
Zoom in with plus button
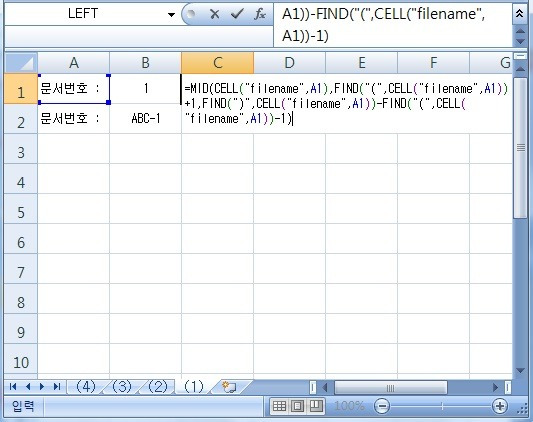pos(500,406)
